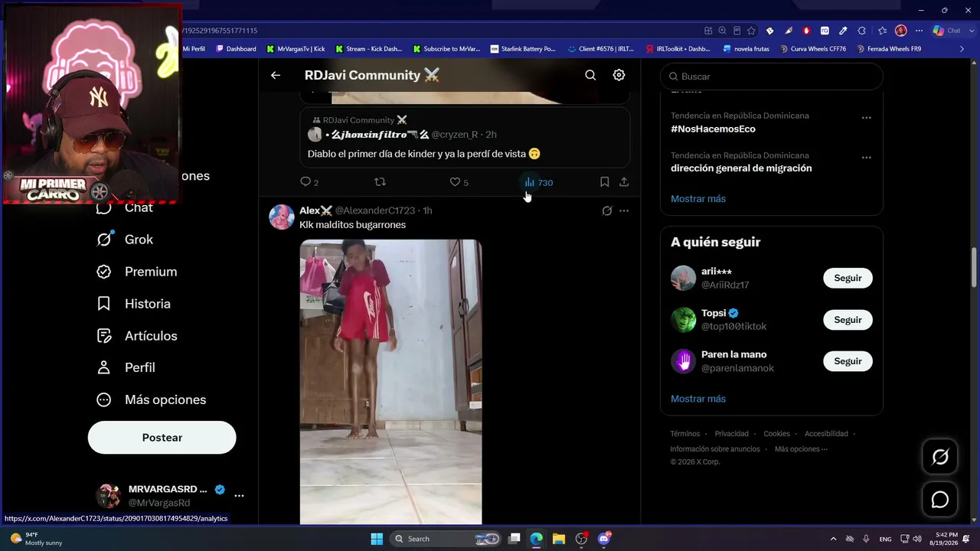Expand footer Más opciones menu
Viewport: 980px width, 551px height.
[x=801, y=449]
